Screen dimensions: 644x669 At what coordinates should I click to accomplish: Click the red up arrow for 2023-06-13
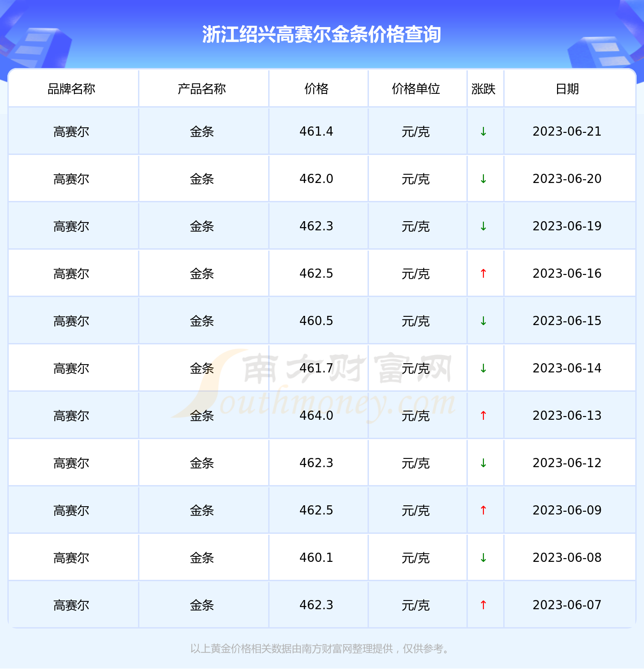pyautogui.click(x=483, y=416)
